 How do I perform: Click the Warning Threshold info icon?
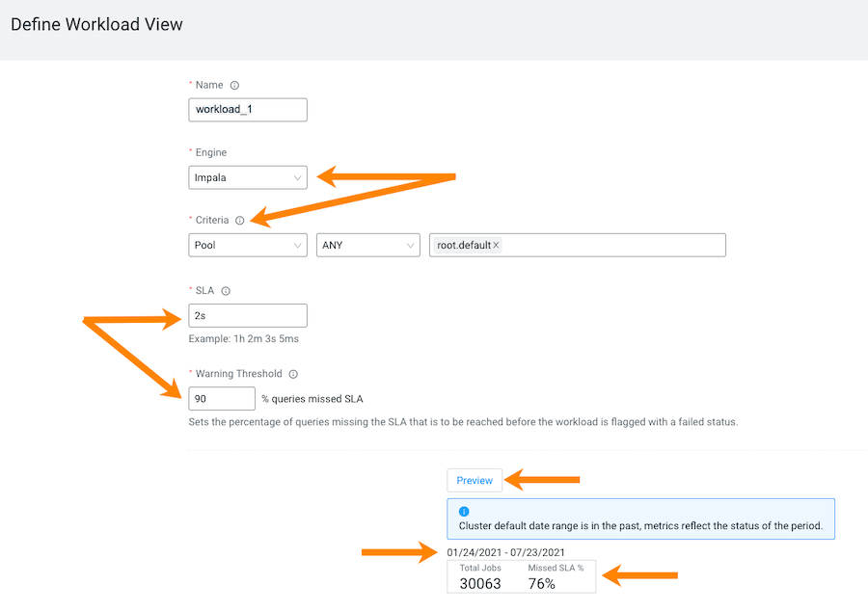click(x=293, y=374)
